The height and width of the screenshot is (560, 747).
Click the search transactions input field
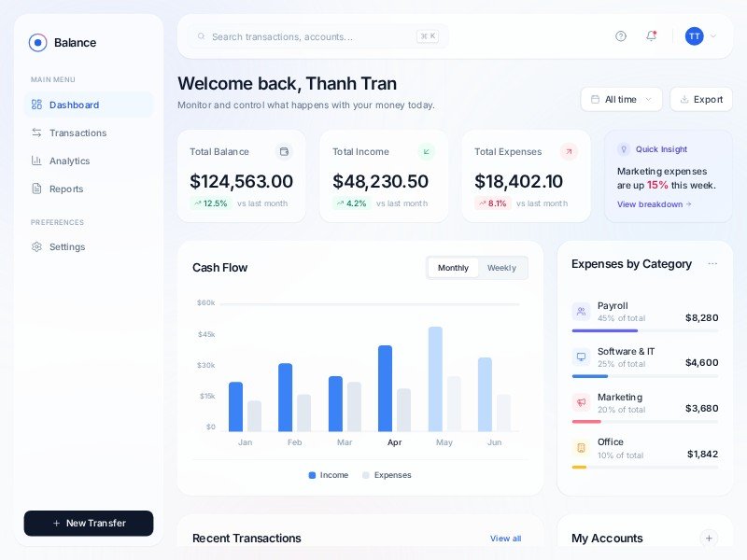pos(308,36)
